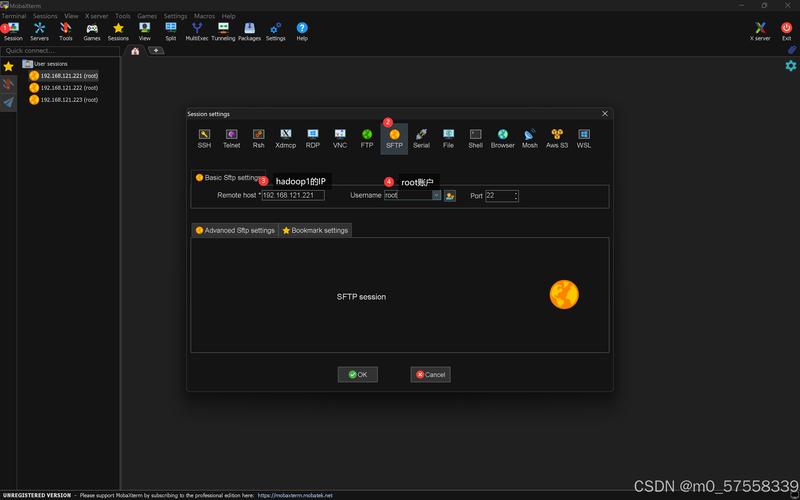Image resolution: width=800 pixels, height=500 pixels.
Task: Click the Cancel button
Action: 431,374
